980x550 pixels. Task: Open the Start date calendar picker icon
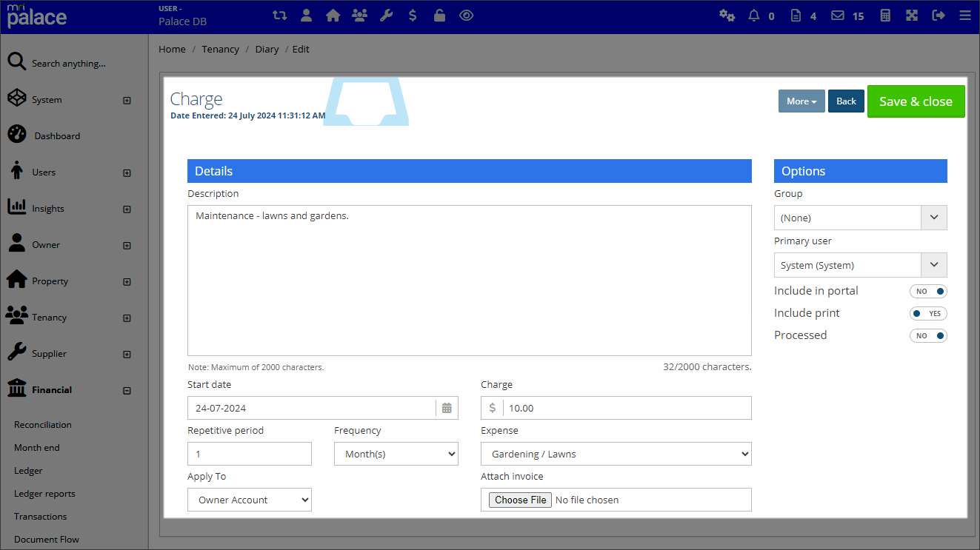click(x=447, y=408)
